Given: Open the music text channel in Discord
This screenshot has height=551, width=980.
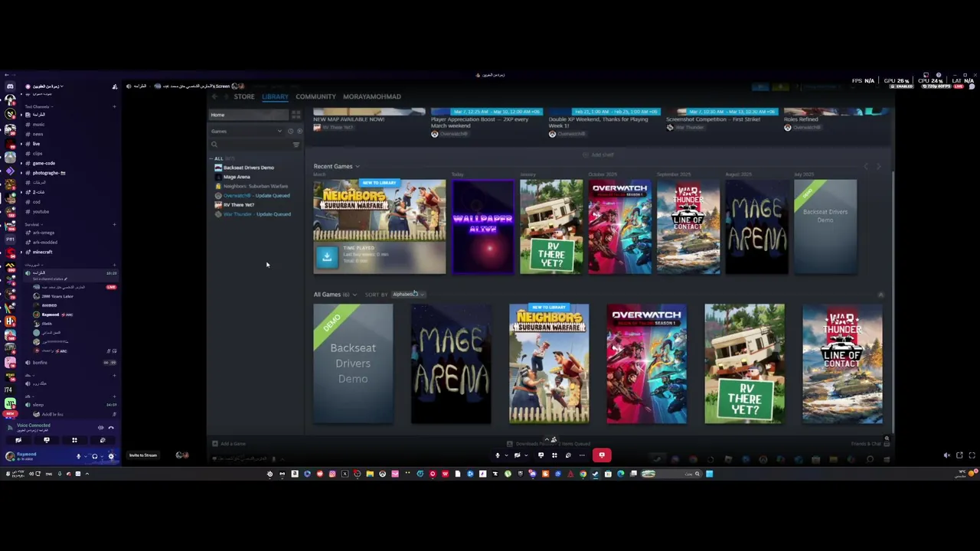Looking at the screenshot, I should 38,124.
